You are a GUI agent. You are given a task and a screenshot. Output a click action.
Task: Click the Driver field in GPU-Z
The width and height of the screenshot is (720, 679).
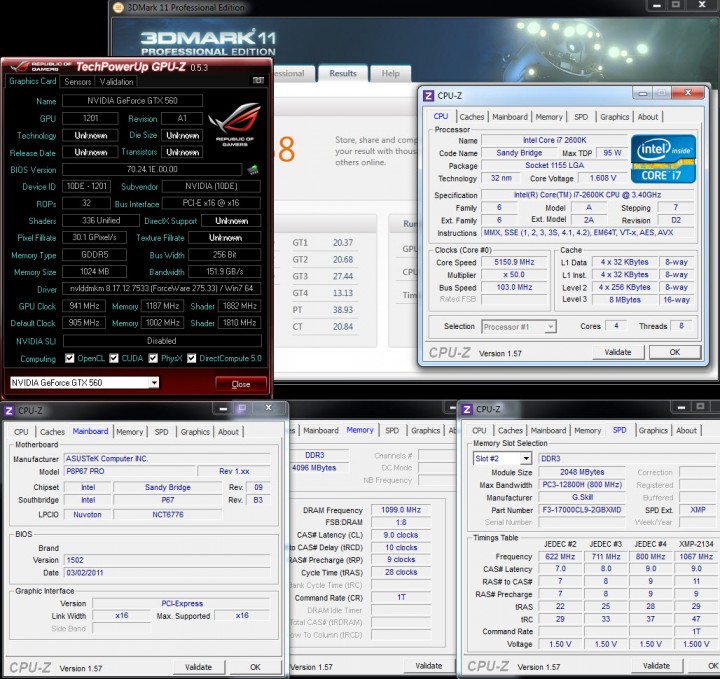pyautogui.click(x=162, y=289)
